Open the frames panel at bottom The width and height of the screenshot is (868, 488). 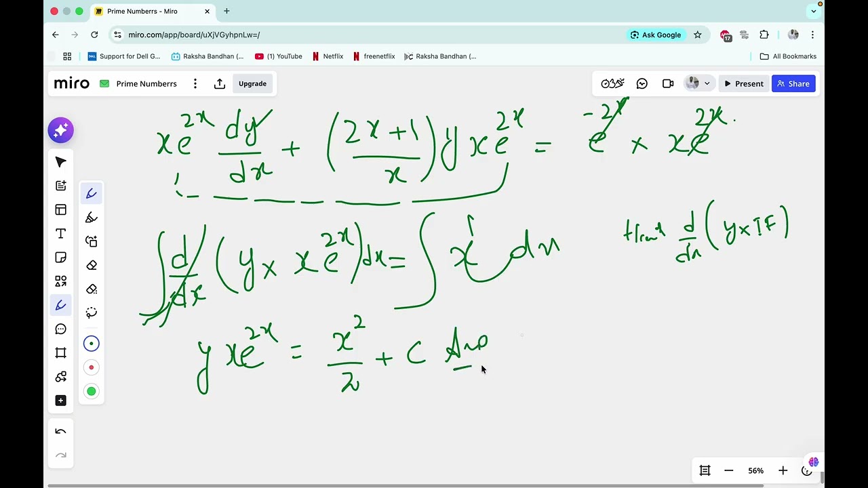coord(705,470)
